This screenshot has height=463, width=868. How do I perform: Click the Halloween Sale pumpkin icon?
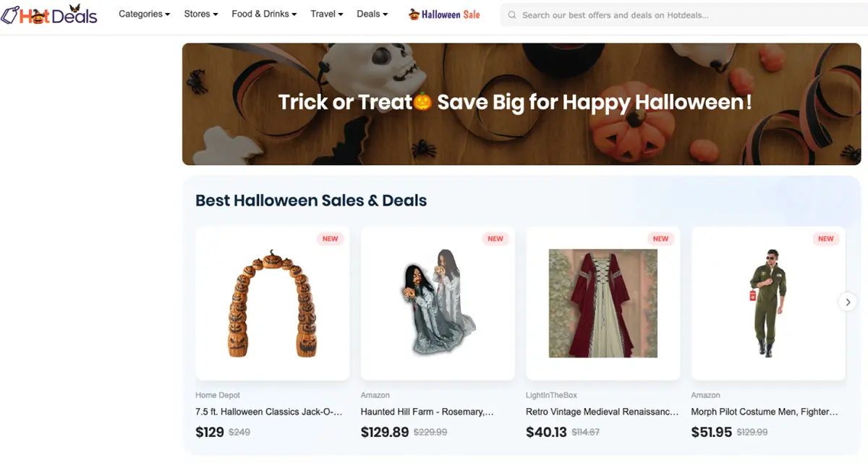(x=414, y=14)
